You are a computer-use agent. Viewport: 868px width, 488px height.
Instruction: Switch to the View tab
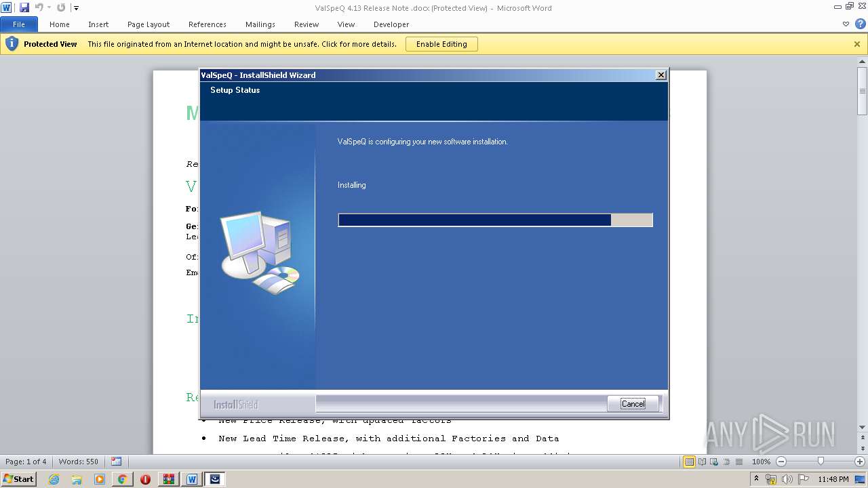347,24
